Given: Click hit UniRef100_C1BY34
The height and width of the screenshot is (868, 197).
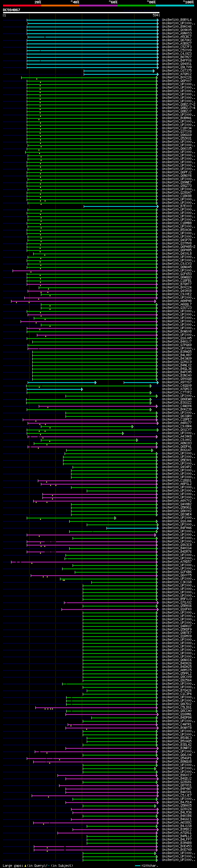Looking at the screenshot, I should [x=177, y=128].
